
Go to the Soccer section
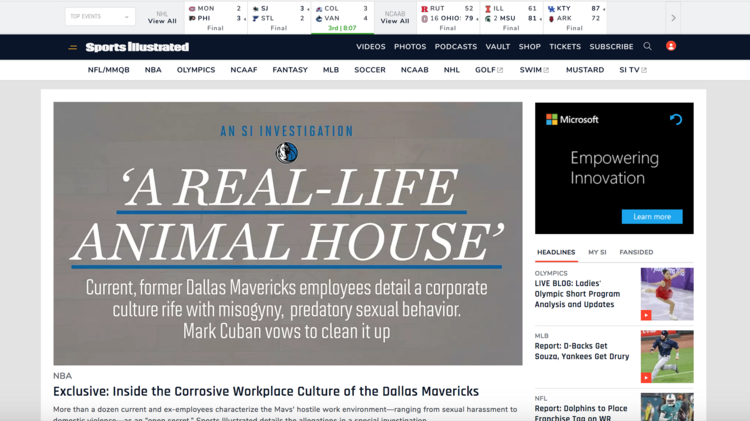point(370,70)
